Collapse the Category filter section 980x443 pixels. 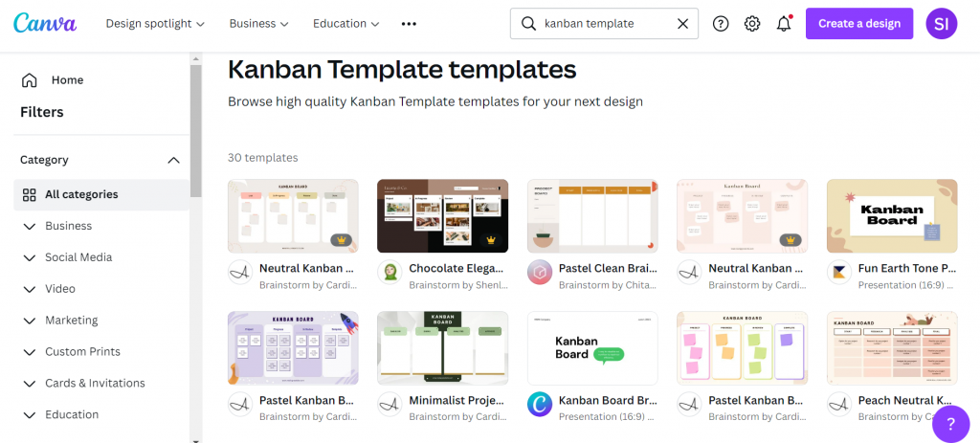click(173, 160)
